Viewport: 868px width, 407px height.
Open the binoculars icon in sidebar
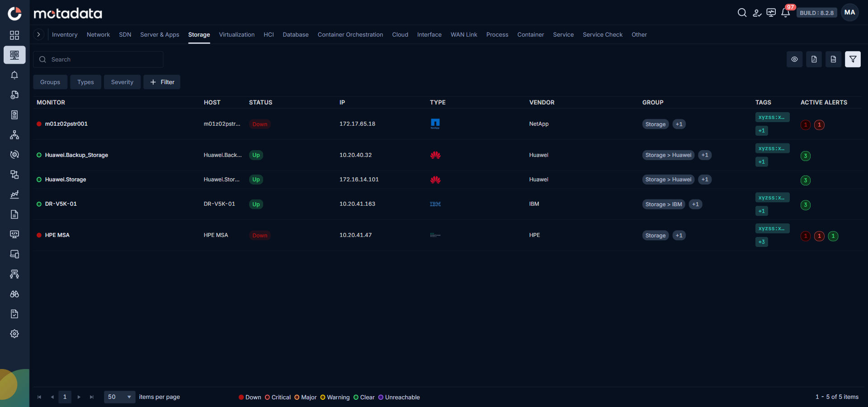(14, 294)
